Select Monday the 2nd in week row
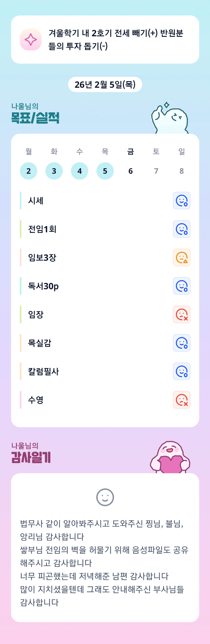 click(28, 171)
